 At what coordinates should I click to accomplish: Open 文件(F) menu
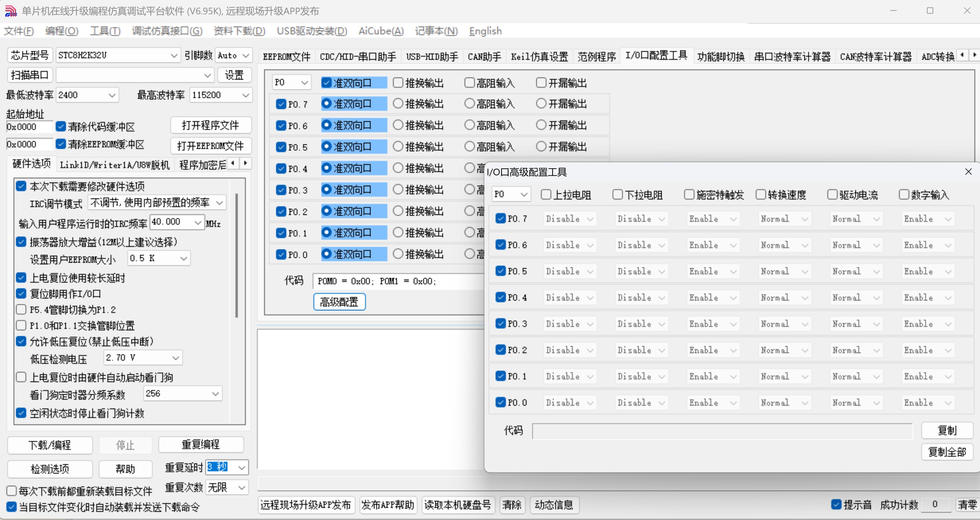(19, 31)
